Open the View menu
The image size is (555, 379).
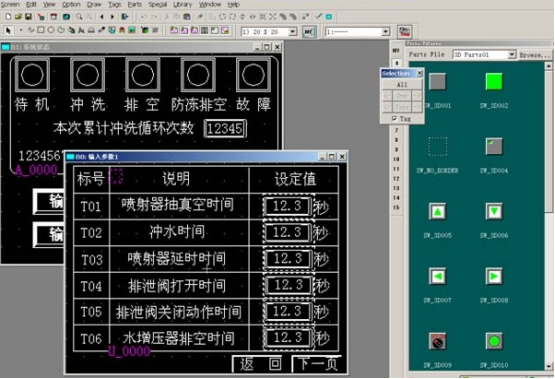point(49,4)
